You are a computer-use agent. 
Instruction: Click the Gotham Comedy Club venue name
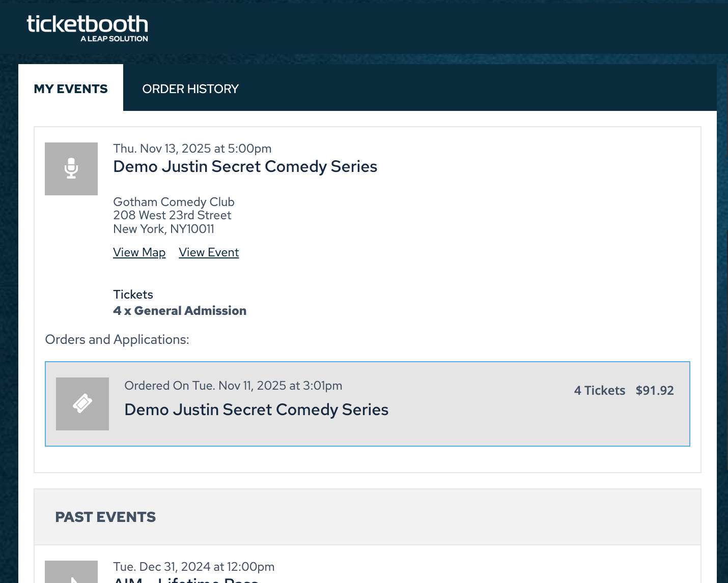pyautogui.click(x=174, y=202)
